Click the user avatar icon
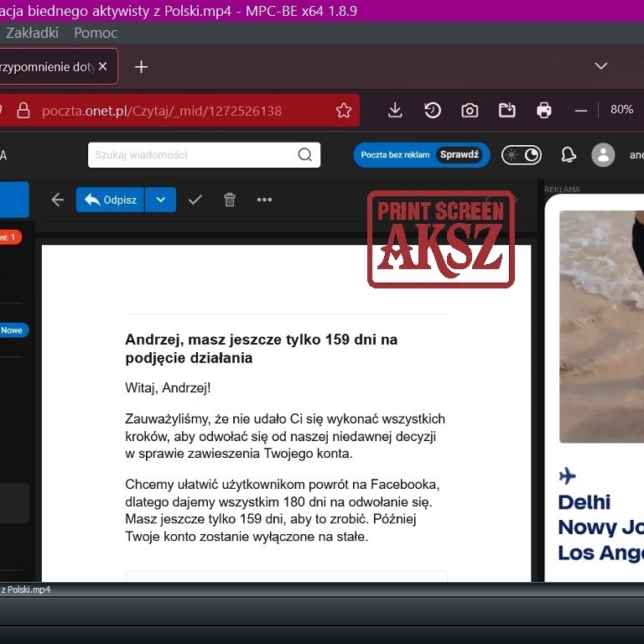 [x=603, y=155]
